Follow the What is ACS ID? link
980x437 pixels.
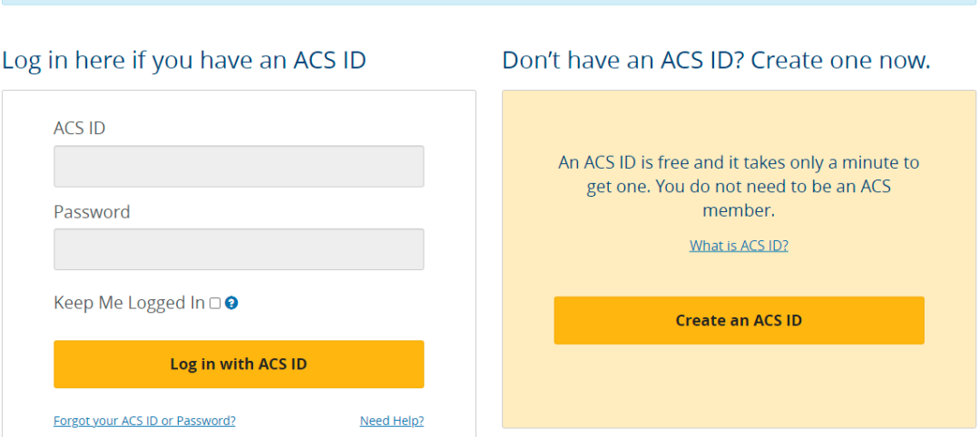tap(739, 246)
